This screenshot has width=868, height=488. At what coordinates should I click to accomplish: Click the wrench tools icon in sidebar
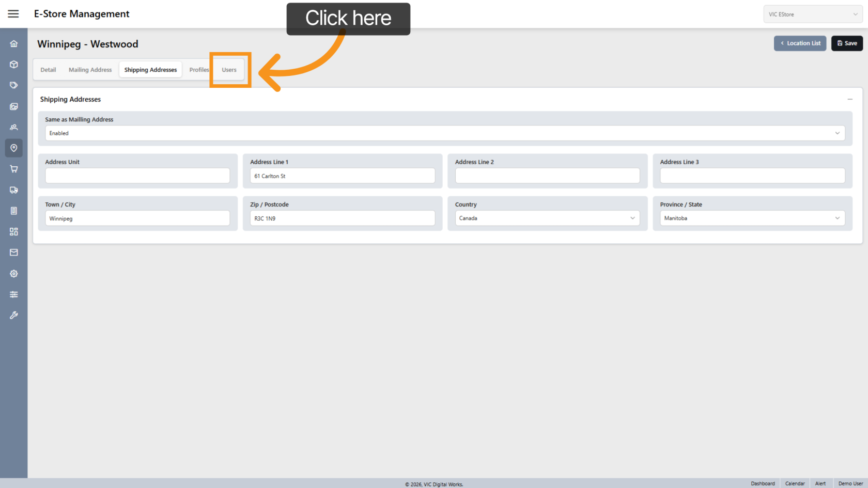pos(14,315)
